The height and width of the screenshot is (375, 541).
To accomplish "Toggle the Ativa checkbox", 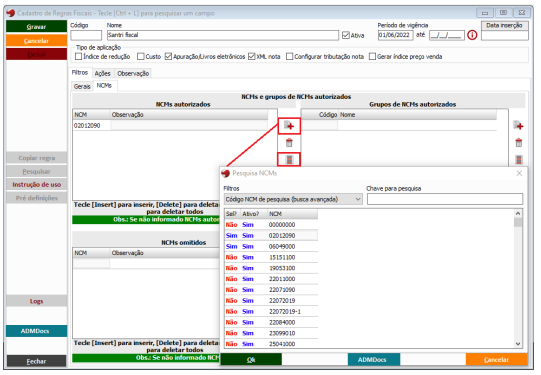I will coord(346,35).
